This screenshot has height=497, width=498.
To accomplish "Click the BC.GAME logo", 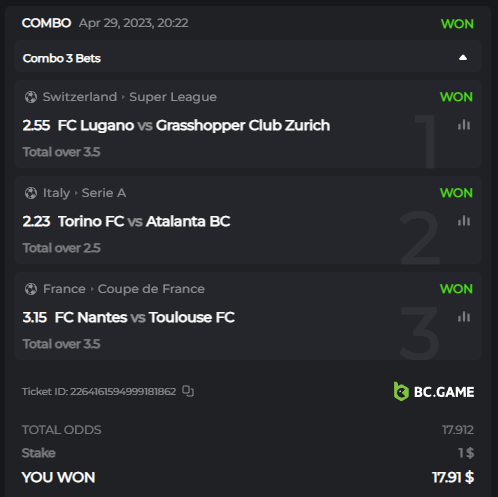I will (434, 391).
